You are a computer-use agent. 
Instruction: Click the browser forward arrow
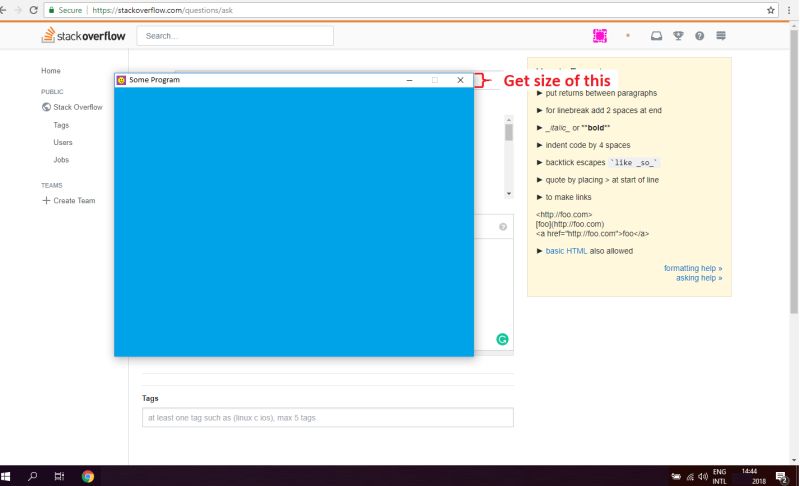click(18, 10)
